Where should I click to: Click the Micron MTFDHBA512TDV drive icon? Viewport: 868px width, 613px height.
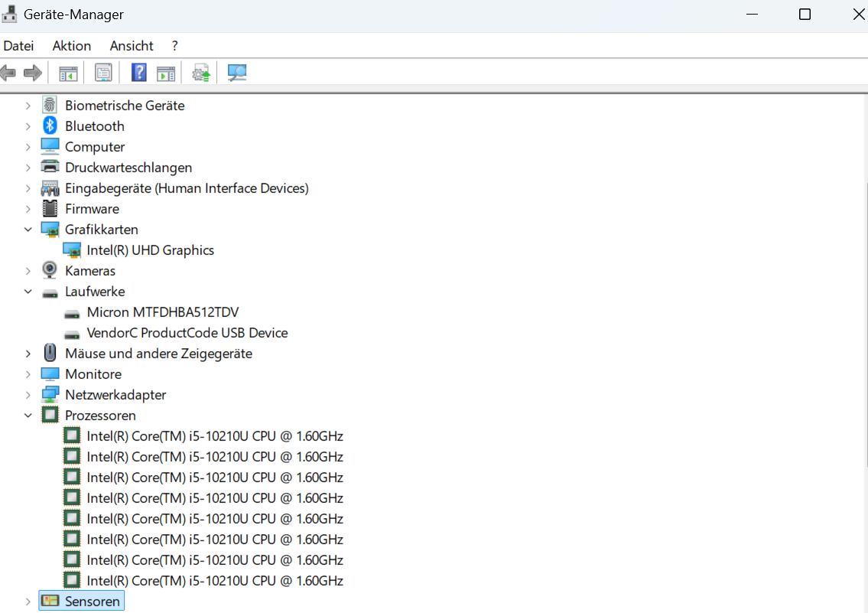72,315
